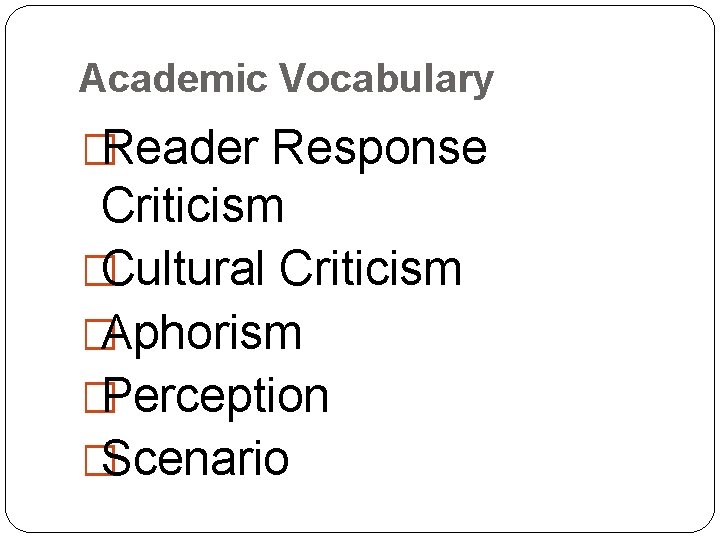Image resolution: width=720 pixels, height=540 pixels.
Task: Click the letter A starting Aphorism
Action: click(118, 332)
